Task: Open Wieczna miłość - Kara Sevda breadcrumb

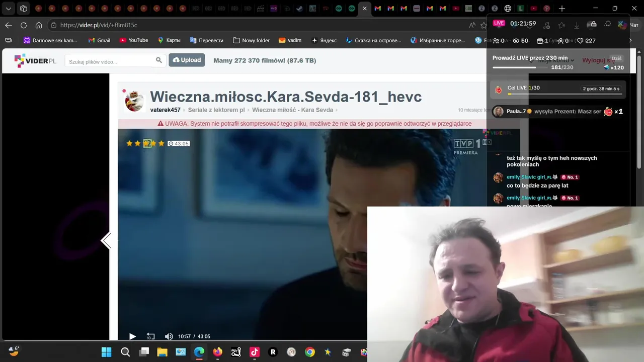Action: pyautogui.click(x=292, y=110)
